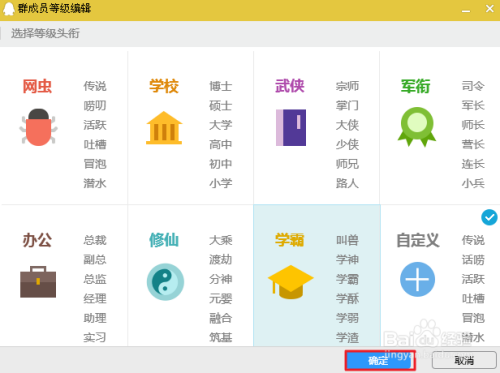Confirm with the 确定 button
Viewport: 500px width, 373px height.
tap(379, 360)
